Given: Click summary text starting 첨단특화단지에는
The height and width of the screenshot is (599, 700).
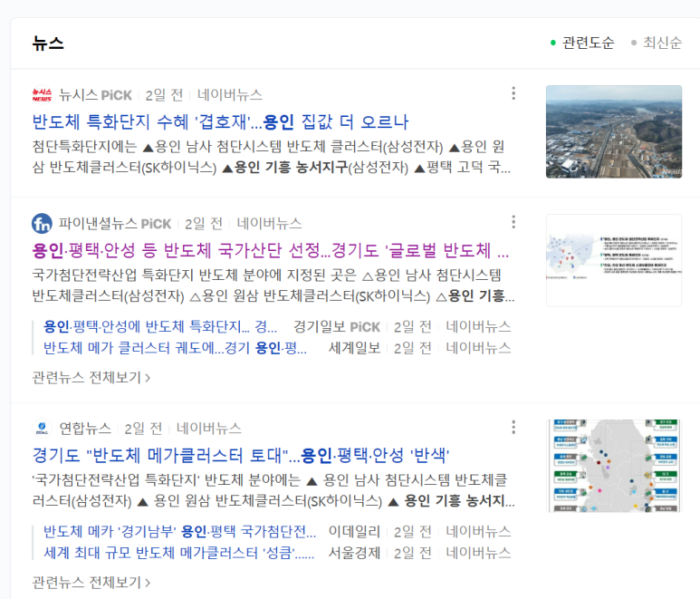Looking at the screenshot, I should click(x=272, y=157).
